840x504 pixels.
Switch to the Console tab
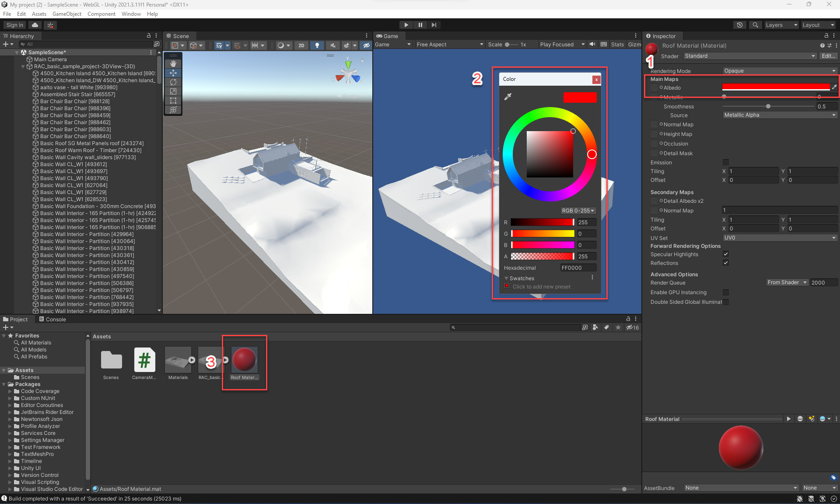tap(56, 319)
